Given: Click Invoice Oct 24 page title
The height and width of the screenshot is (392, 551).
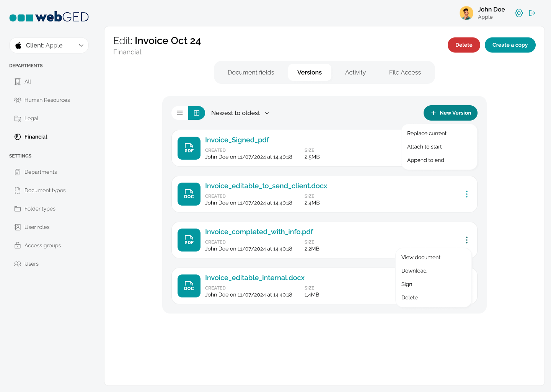Looking at the screenshot, I should click(x=168, y=41).
